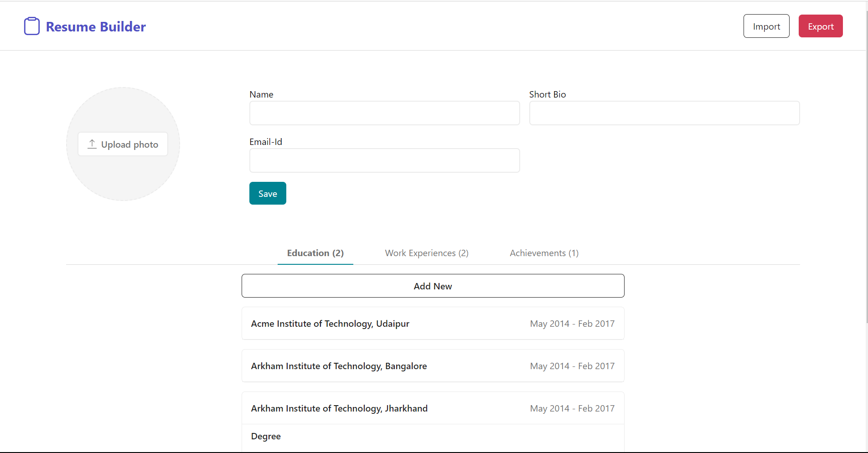The width and height of the screenshot is (868, 453).
Task: Click inside the Short Bio input field
Action: click(x=664, y=113)
